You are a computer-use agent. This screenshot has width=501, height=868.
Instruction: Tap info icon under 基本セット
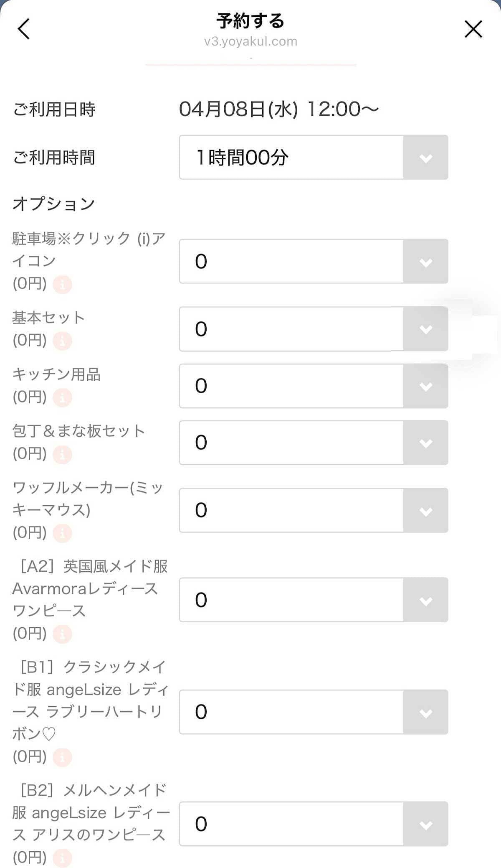62,341
